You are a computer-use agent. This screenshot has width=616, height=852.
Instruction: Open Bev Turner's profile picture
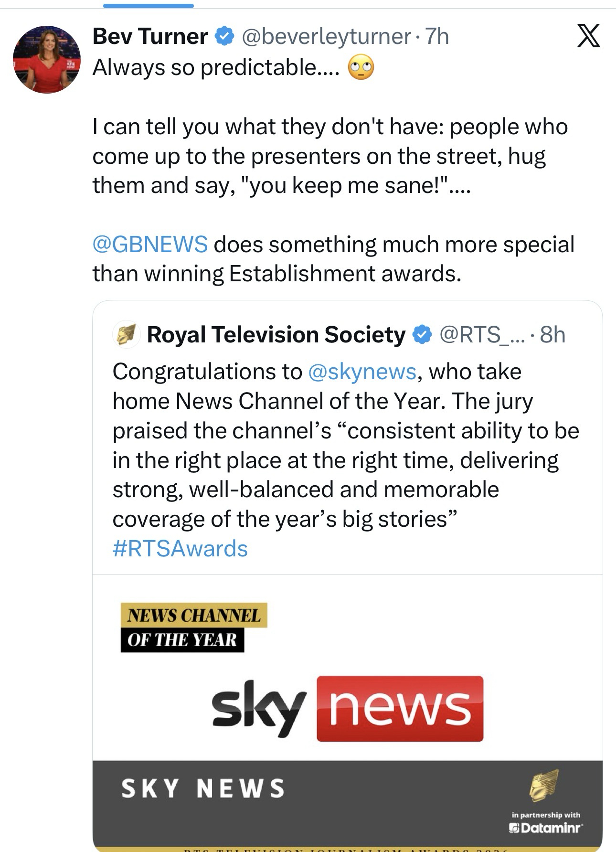[47, 60]
